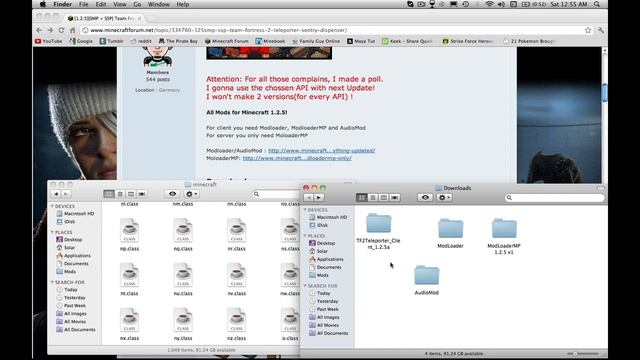Open The Pirate Bay bookmark
Viewport: 640px width, 360px height.
tap(178, 41)
